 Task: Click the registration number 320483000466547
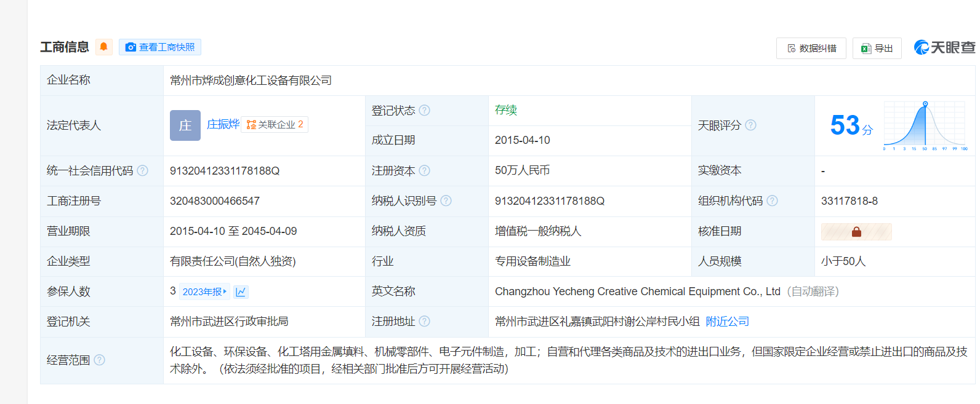coord(215,201)
